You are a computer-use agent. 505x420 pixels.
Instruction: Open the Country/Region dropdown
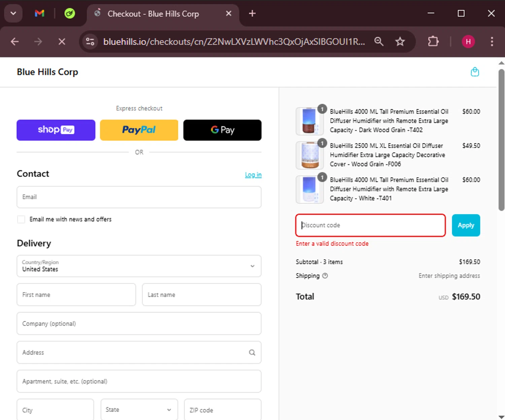139,266
